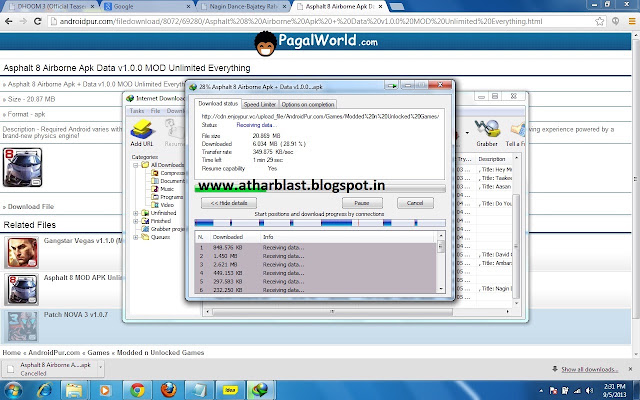Click Windows Start button
Viewport: 640px width, 400px height.
pos(12,390)
